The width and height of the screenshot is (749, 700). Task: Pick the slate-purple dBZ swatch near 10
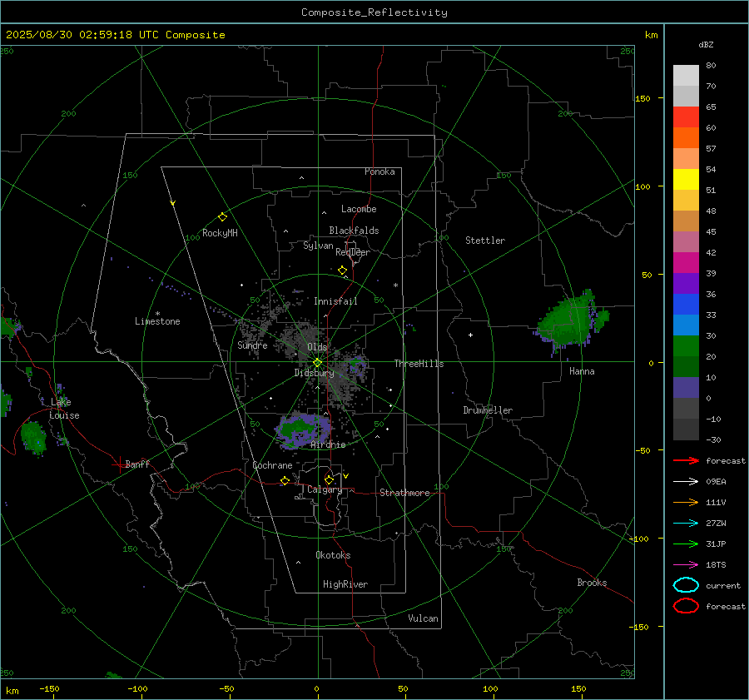point(686,388)
